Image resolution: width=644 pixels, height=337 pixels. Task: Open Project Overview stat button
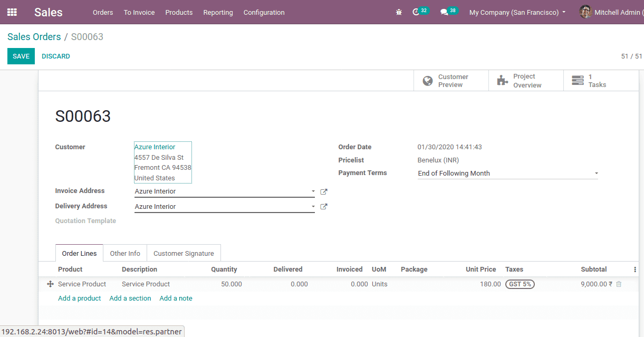tap(526, 81)
